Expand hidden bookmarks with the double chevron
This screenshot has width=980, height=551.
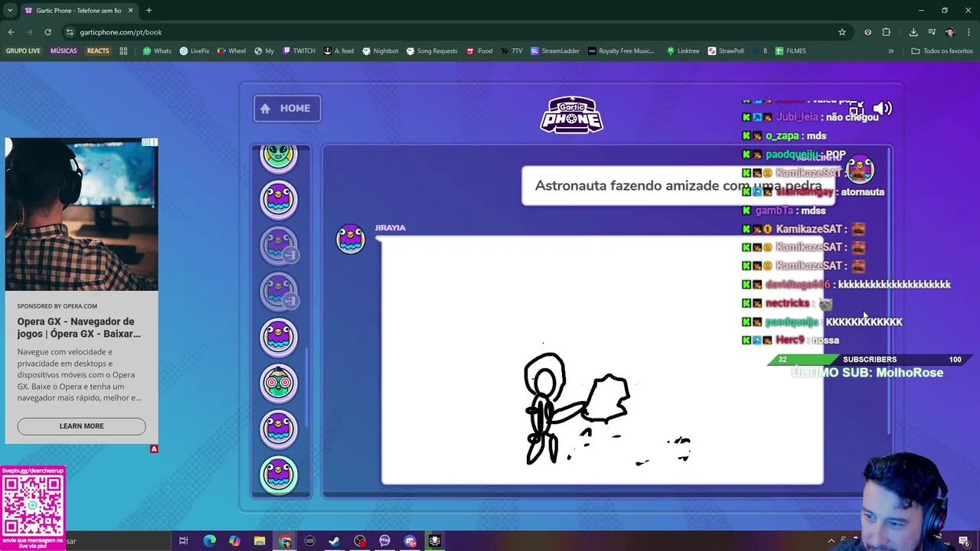[890, 51]
